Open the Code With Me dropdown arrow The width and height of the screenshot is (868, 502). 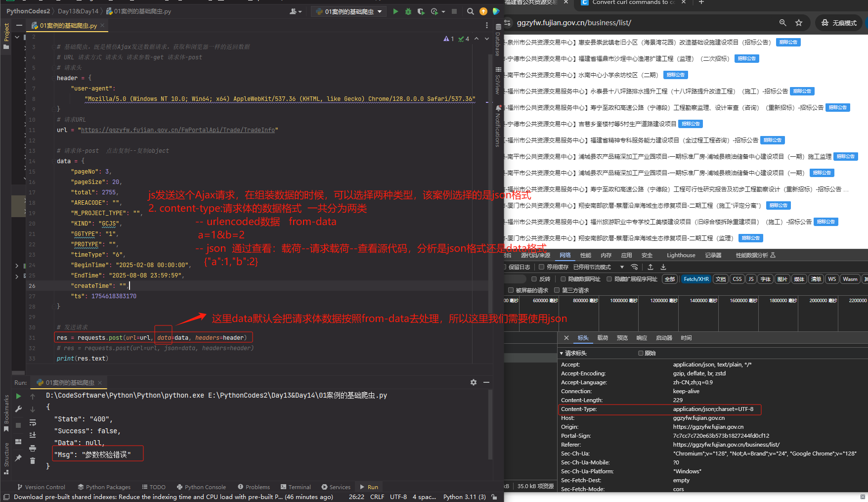pos(300,12)
